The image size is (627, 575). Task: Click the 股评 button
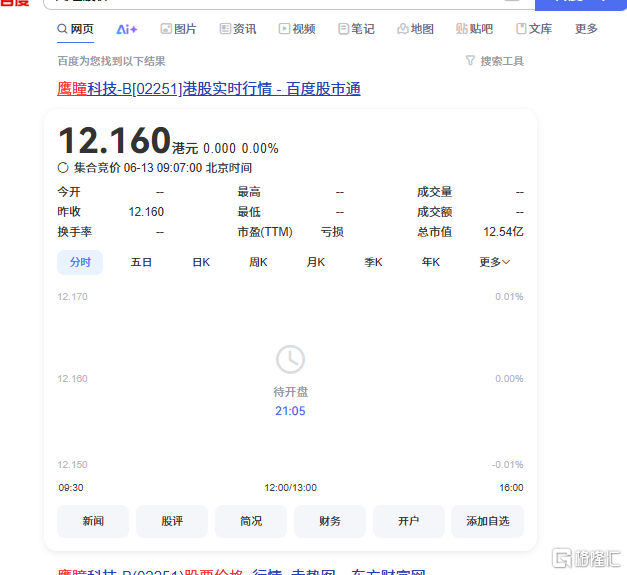(172, 521)
